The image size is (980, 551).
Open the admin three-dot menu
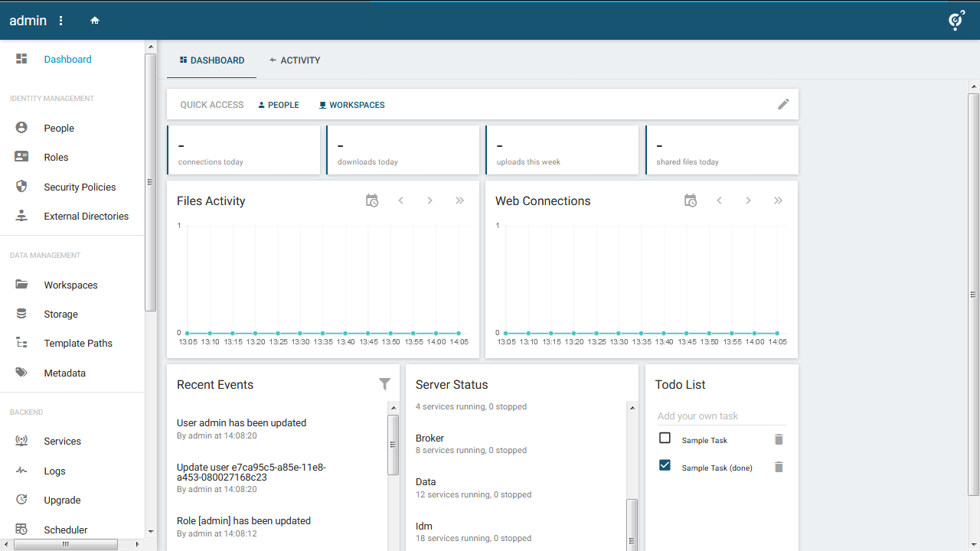(61, 21)
